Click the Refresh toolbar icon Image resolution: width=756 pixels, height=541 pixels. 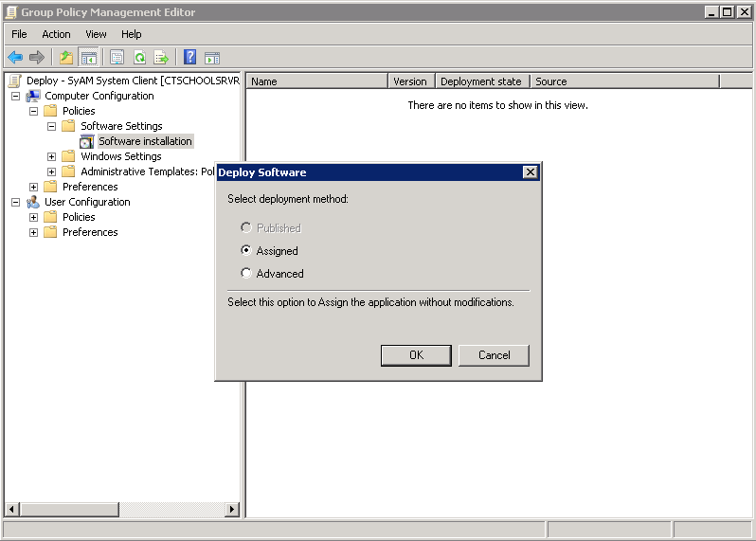coord(139,57)
